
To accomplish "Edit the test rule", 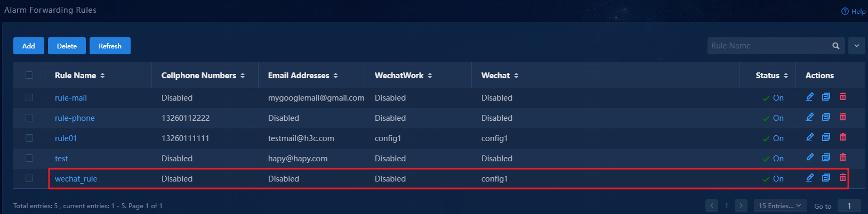I will pyautogui.click(x=809, y=158).
